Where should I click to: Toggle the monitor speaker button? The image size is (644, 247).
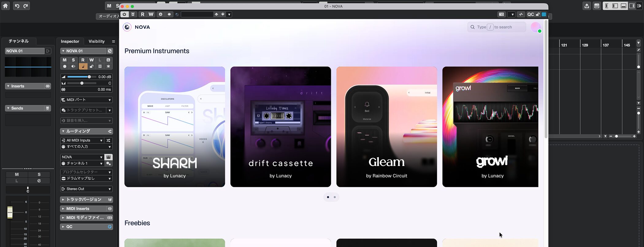point(73,66)
